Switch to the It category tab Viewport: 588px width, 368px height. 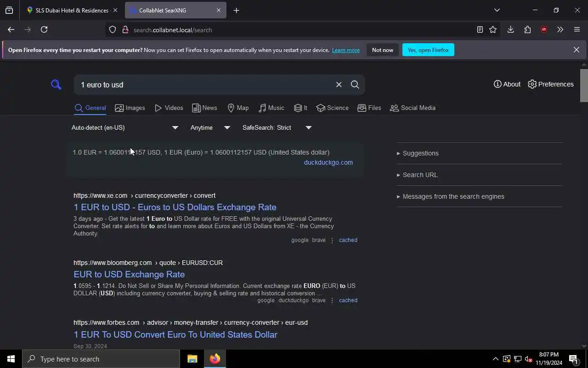tap(300, 108)
